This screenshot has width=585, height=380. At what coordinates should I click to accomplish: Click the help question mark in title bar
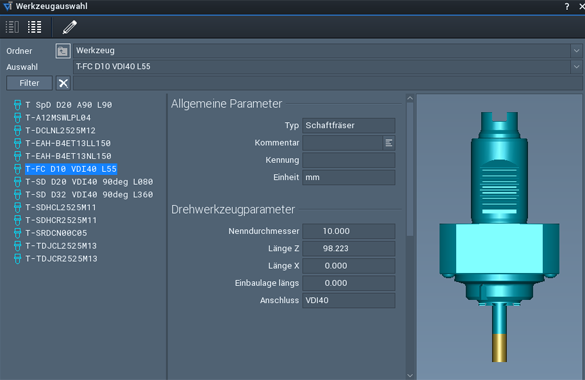(567, 6)
